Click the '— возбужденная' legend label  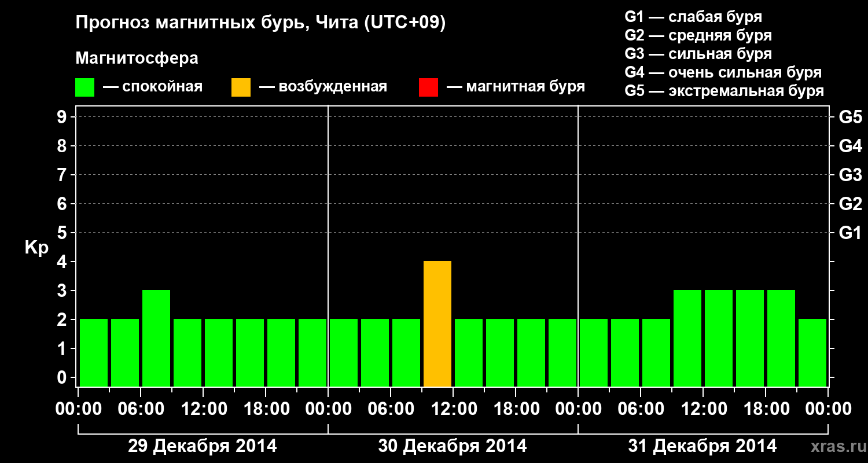pyautogui.click(x=323, y=87)
